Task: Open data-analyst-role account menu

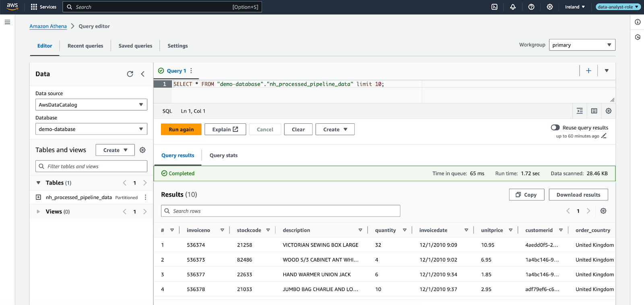Action: 618,7
